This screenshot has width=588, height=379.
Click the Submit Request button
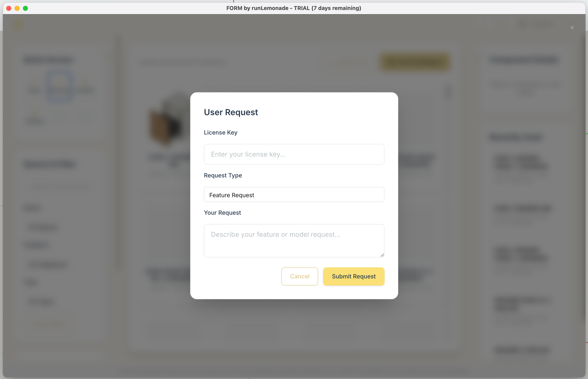tap(354, 276)
